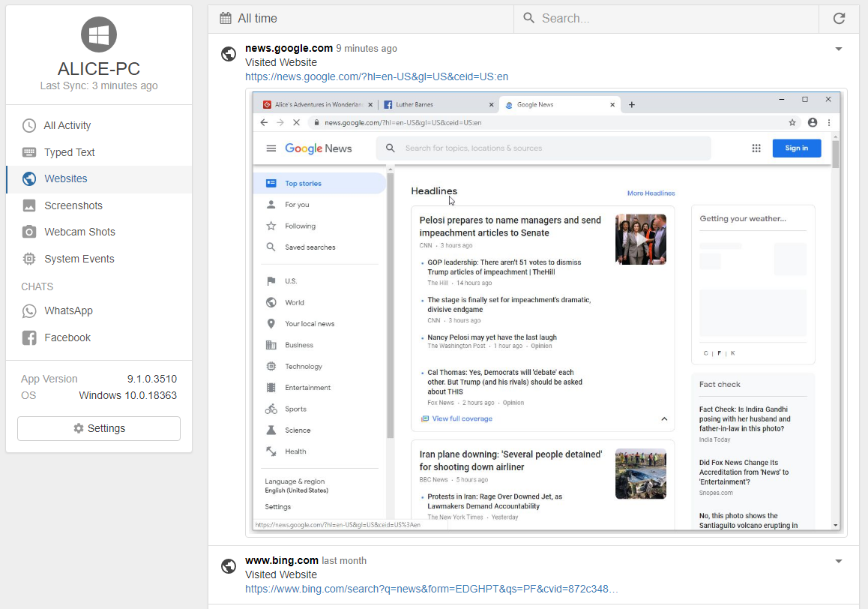Click the calendar icon next to All time
868x609 pixels.
click(x=226, y=18)
